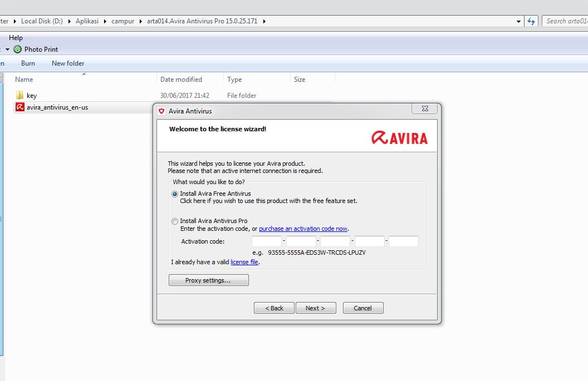Click Photo Print in toolbar
Viewport: 588px width, 381px height.
[41, 49]
